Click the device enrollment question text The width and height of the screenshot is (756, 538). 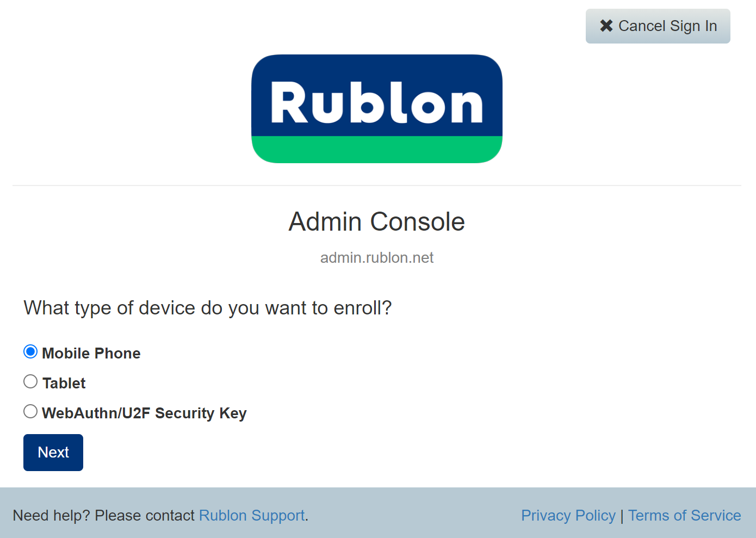207,308
